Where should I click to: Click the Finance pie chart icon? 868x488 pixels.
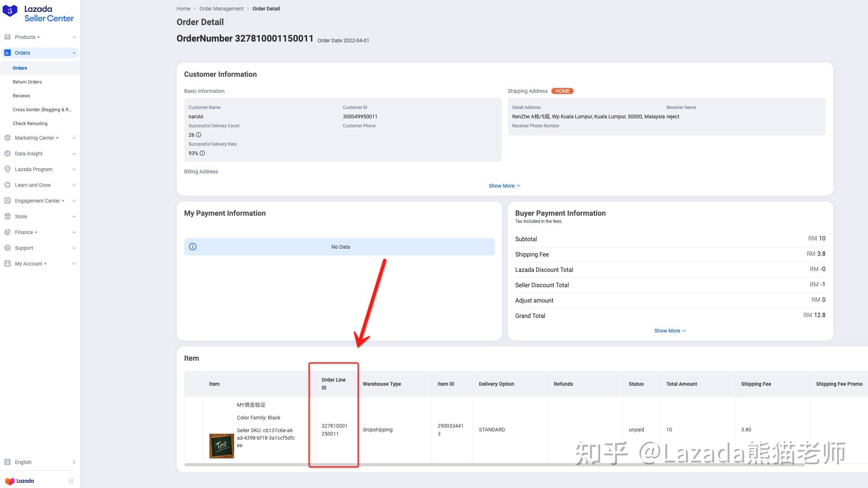pos(7,232)
